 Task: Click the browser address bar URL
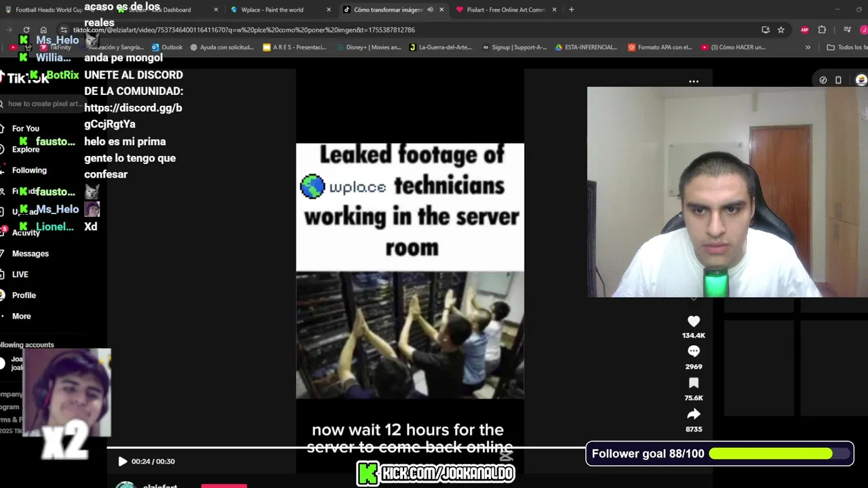point(244,30)
